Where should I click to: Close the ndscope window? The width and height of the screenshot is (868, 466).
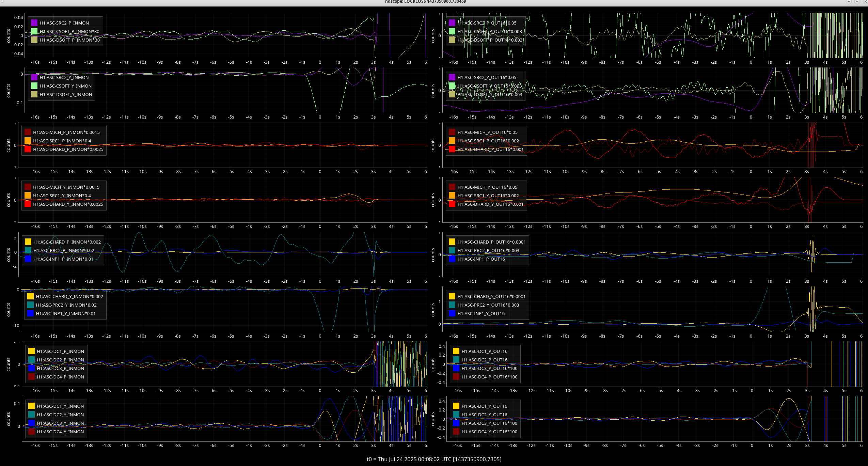[x=865, y=2]
